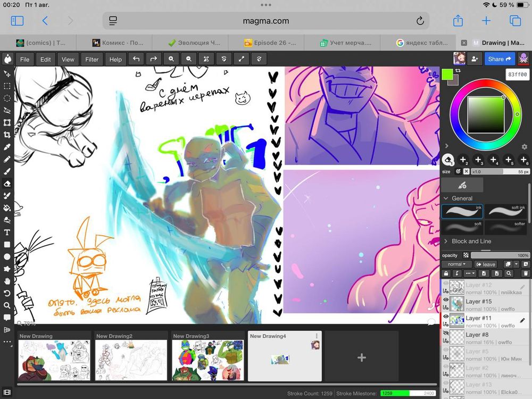
Task: Delete layer with the trash icon
Action: [526, 273]
